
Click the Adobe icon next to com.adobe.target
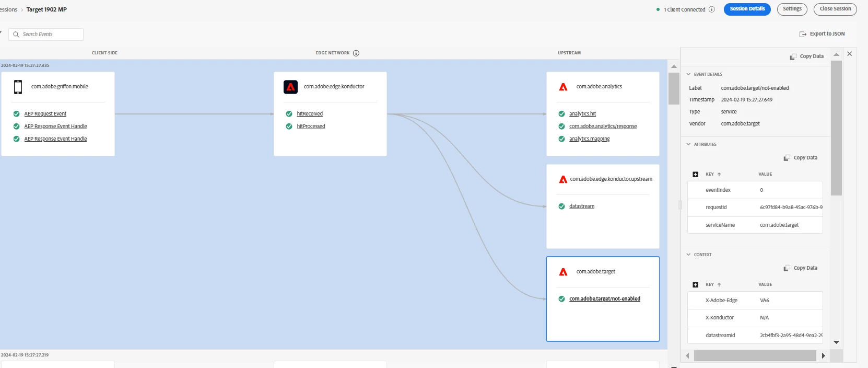coord(563,272)
